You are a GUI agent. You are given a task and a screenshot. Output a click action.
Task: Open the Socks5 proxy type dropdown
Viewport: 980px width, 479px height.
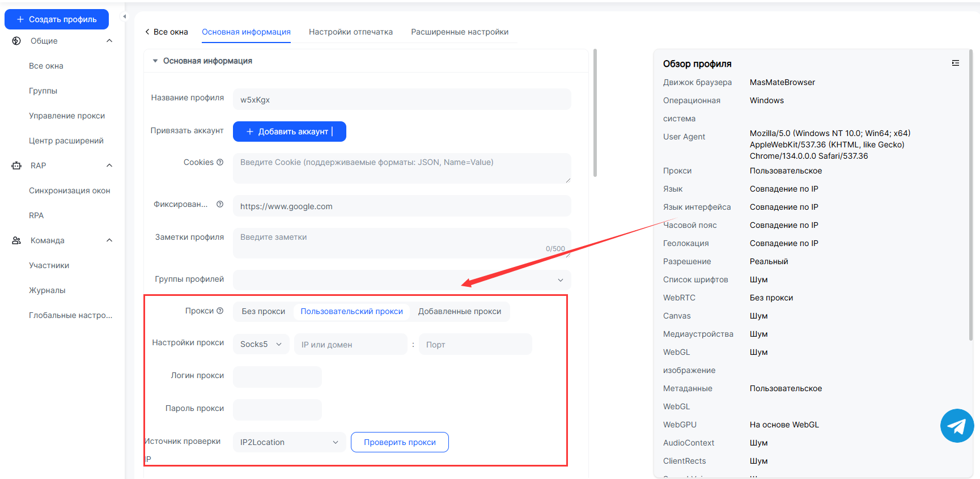point(261,344)
